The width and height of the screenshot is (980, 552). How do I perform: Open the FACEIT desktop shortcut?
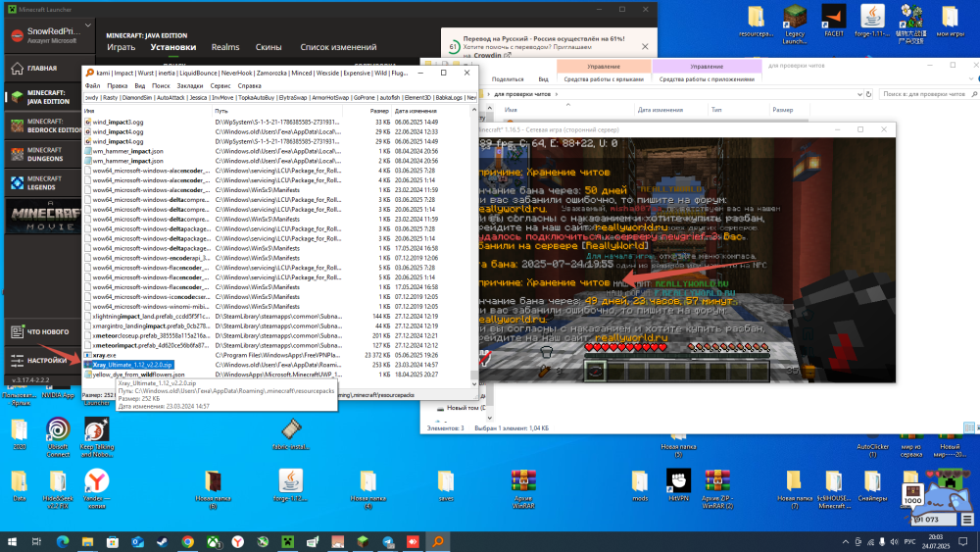(x=834, y=22)
